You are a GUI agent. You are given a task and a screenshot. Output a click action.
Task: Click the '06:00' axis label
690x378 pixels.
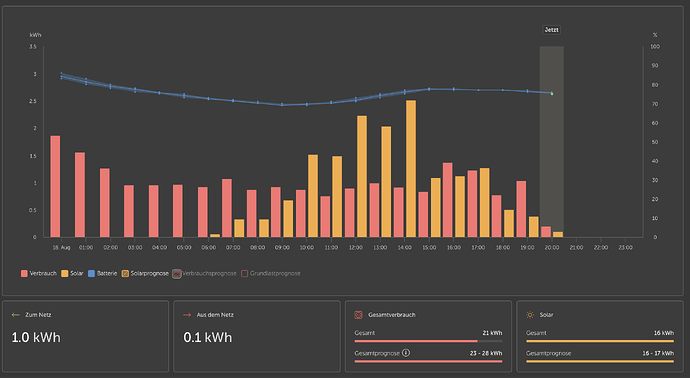click(x=209, y=248)
